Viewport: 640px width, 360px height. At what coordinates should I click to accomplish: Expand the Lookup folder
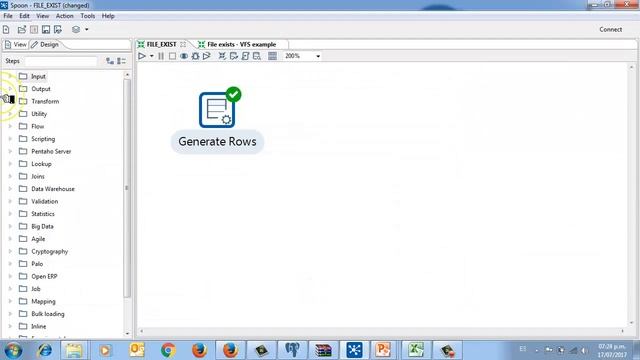click(x=10, y=164)
